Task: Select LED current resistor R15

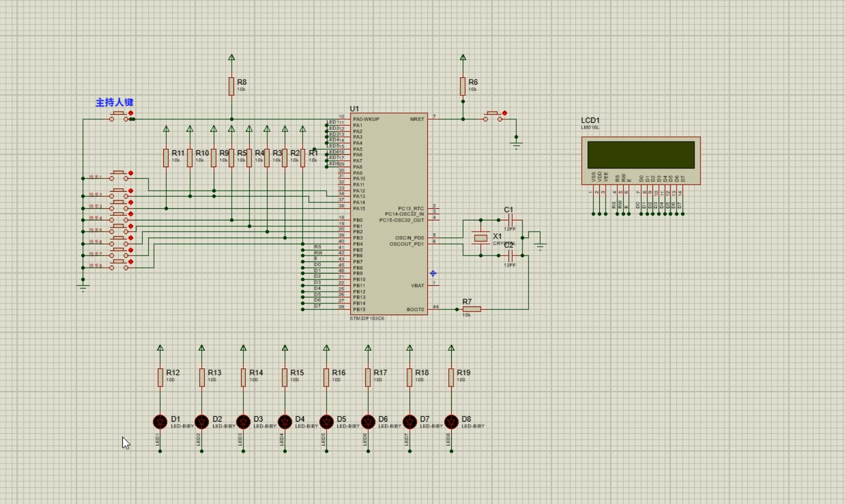Action: tap(285, 377)
